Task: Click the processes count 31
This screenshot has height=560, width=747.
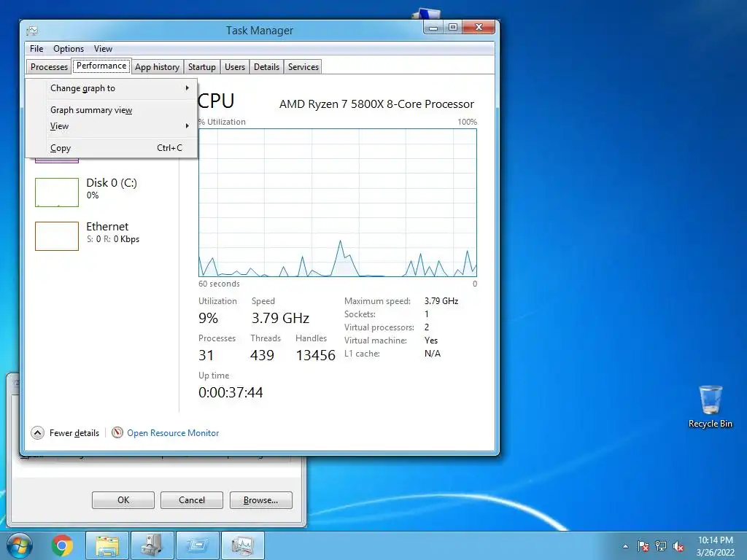Action: point(206,355)
